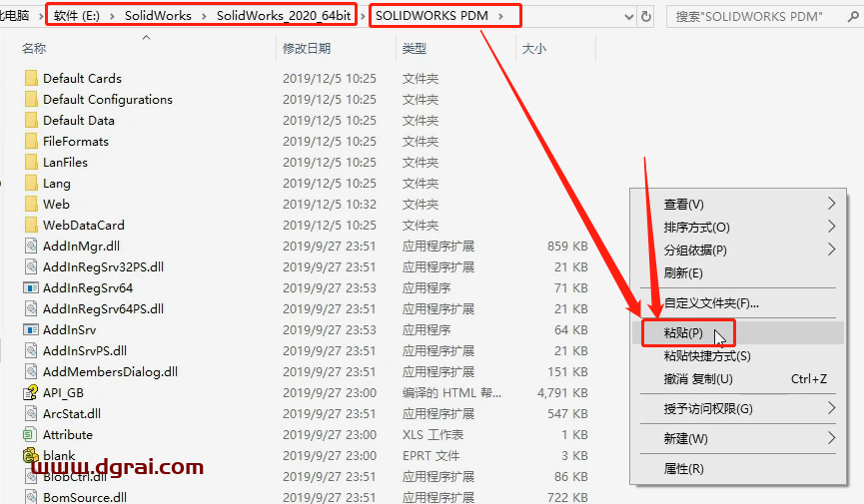The width and height of the screenshot is (864, 504).
Task: Expand chevron after SolidWorks_2020_64bit in path
Action: tap(363, 17)
